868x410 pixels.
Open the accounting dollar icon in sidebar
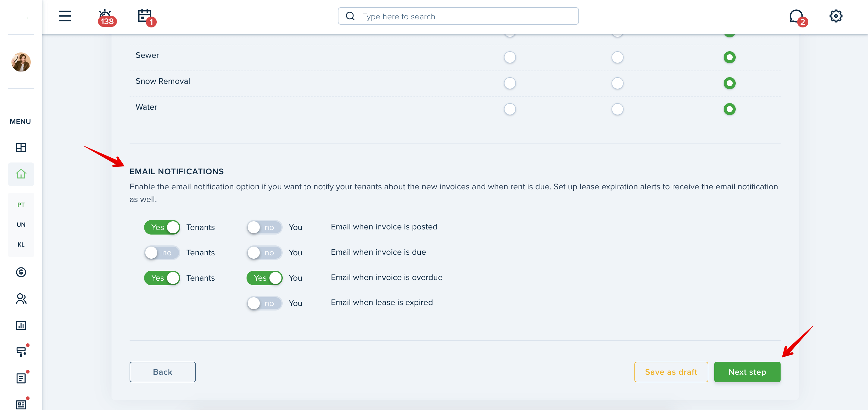[x=21, y=272]
